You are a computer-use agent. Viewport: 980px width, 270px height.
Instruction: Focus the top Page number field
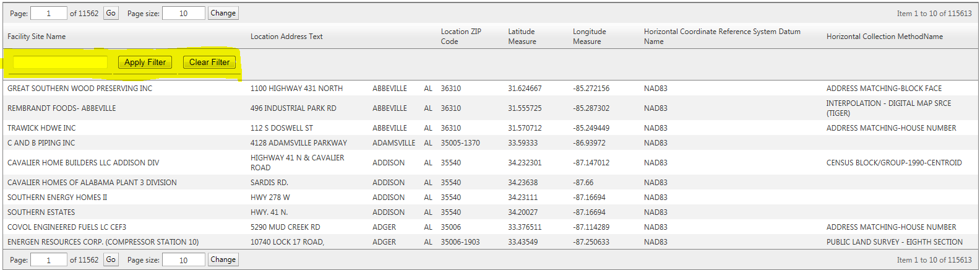49,13
